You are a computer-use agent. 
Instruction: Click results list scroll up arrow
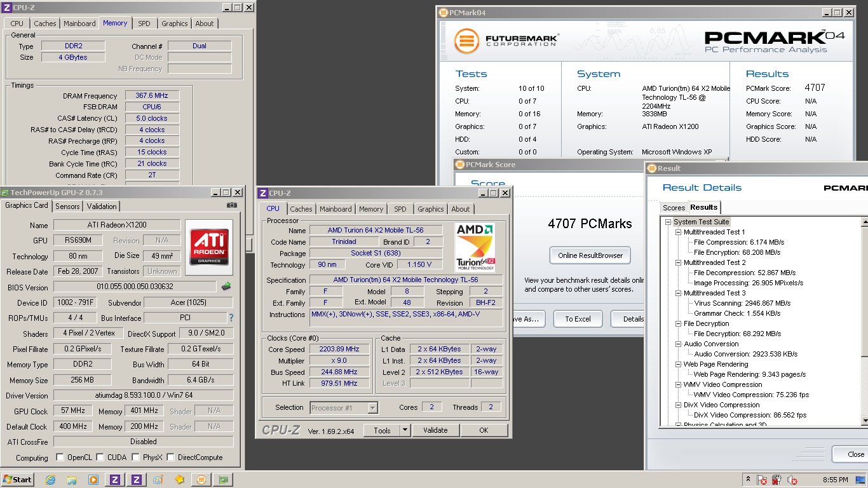click(x=865, y=222)
